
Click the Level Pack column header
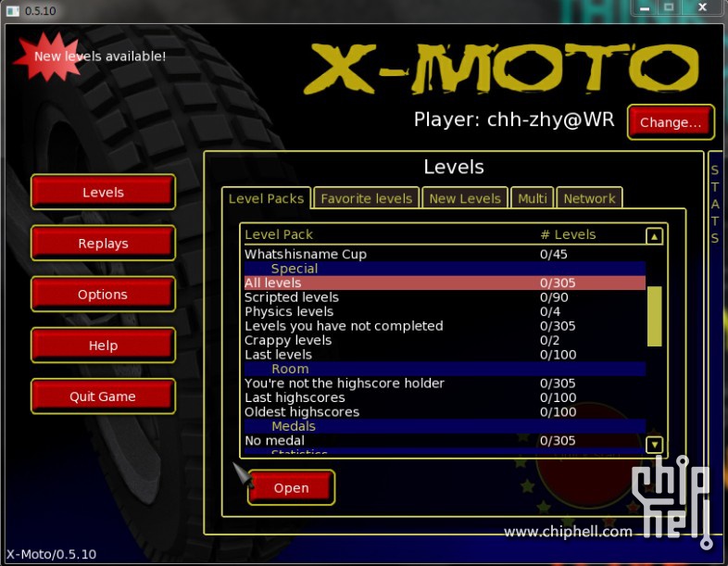[x=279, y=234]
